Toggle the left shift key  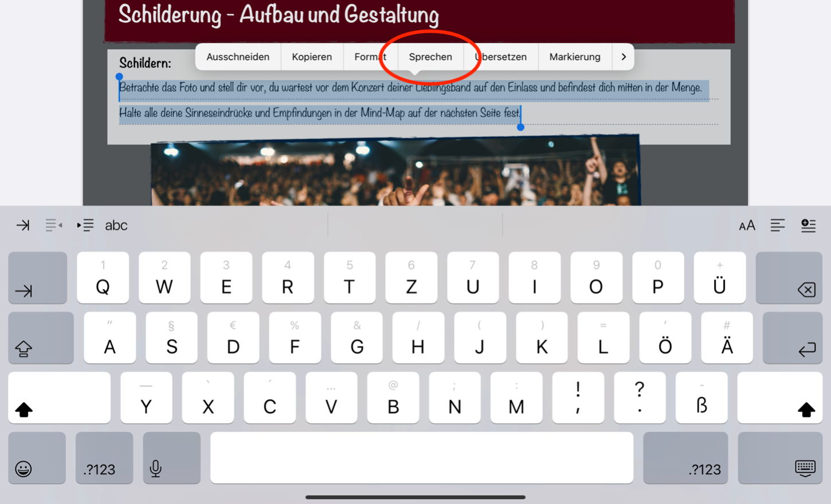point(60,397)
